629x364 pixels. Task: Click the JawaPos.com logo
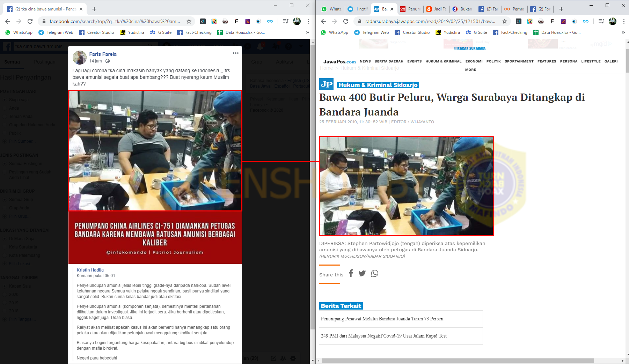tap(339, 62)
